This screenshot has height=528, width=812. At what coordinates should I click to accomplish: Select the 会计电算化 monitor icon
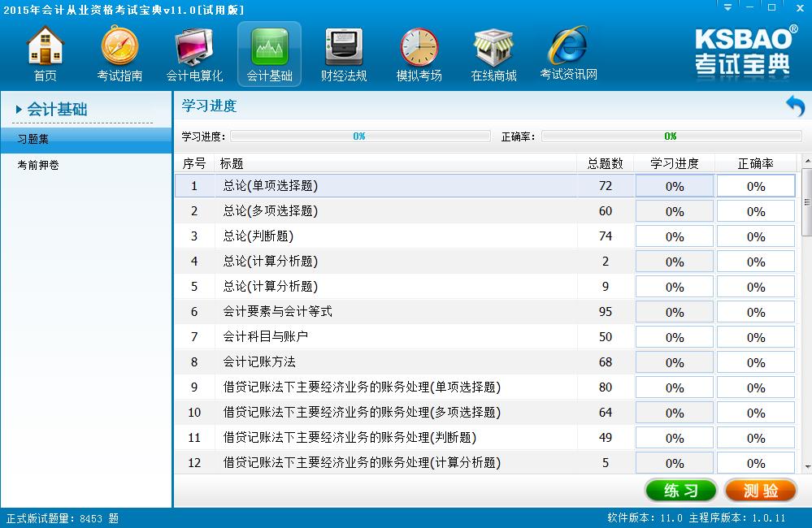coord(194,54)
